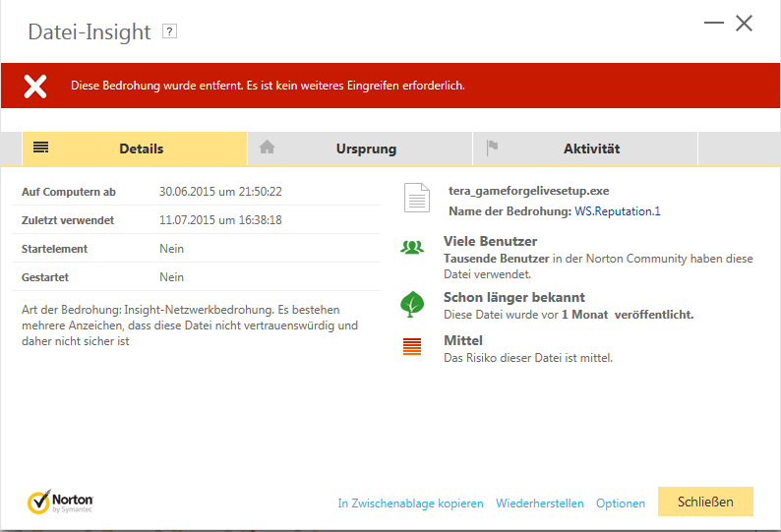This screenshot has height=532, width=781.
Task: Click the Mittel risk heading
Action: point(463,340)
